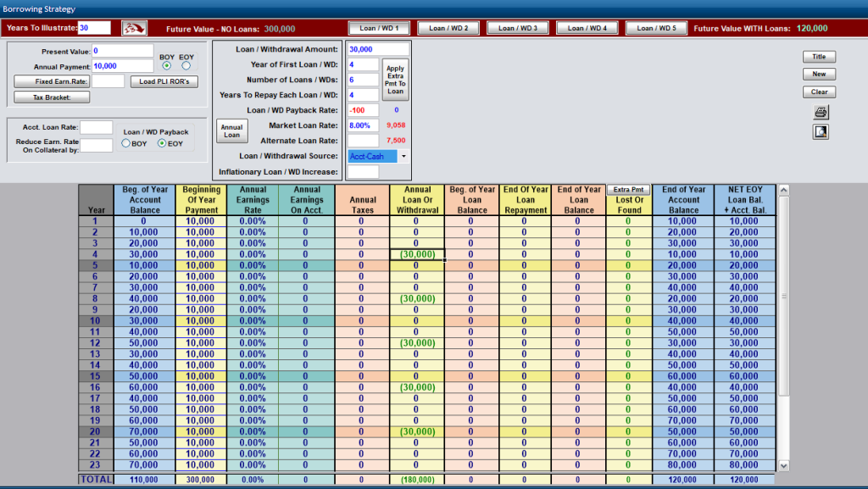Click Apply Extra Pmt To Loan button

coord(395,80)
